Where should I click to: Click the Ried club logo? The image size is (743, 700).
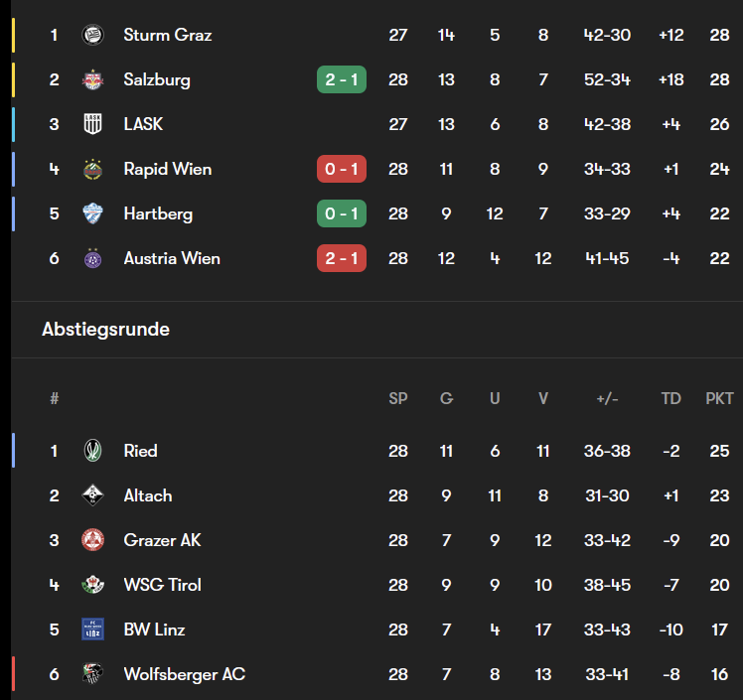click(92, 451)
